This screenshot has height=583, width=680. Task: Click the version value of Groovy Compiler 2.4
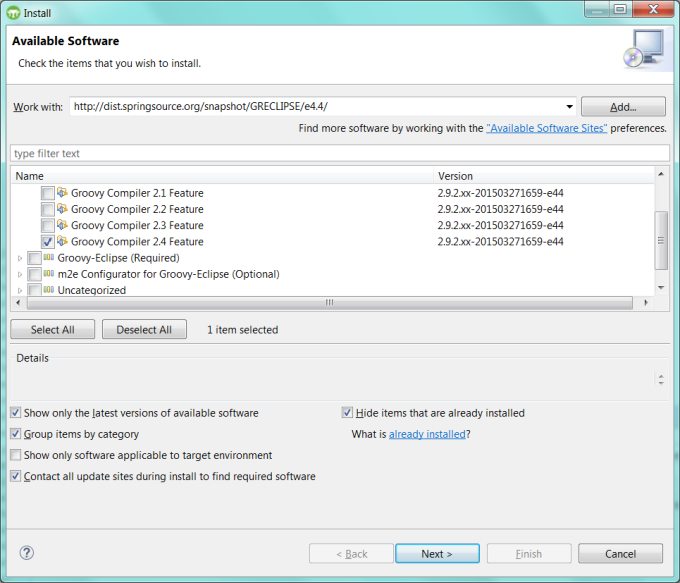click(500, 242)
